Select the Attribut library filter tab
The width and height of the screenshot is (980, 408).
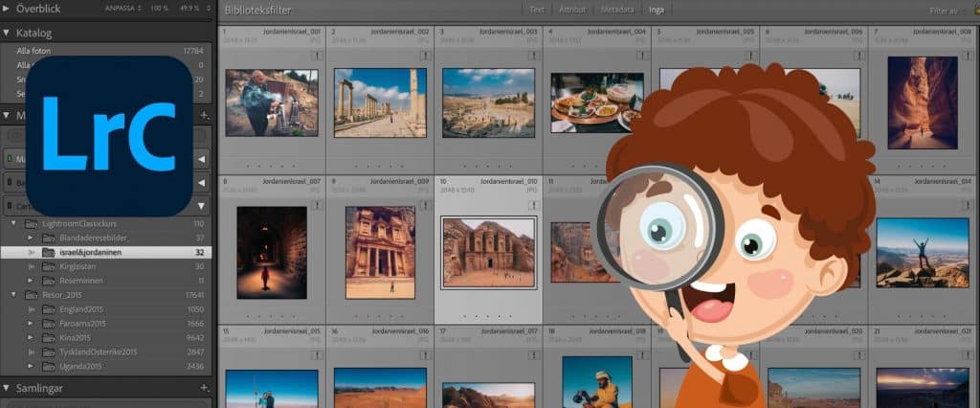(x=572, y=10)
